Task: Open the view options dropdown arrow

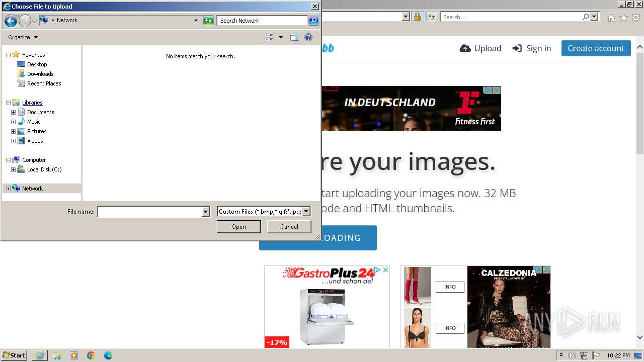Action: point(281,37)
